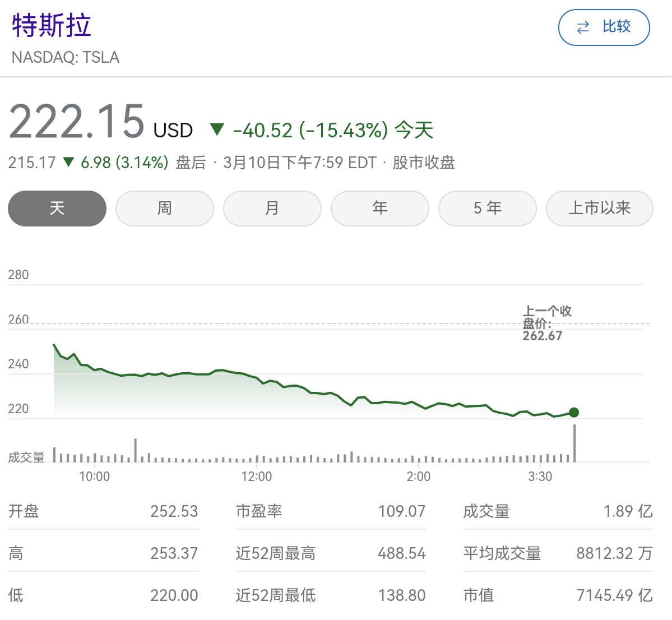Select the 年 (year) range tab
The image size is (672, 620).
379,209
